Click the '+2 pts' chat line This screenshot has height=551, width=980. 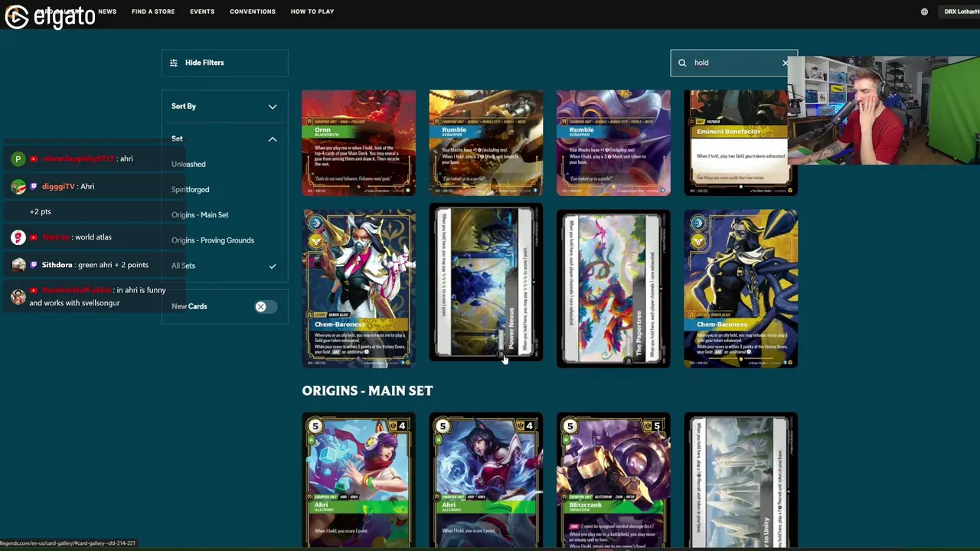pos(41,212)
